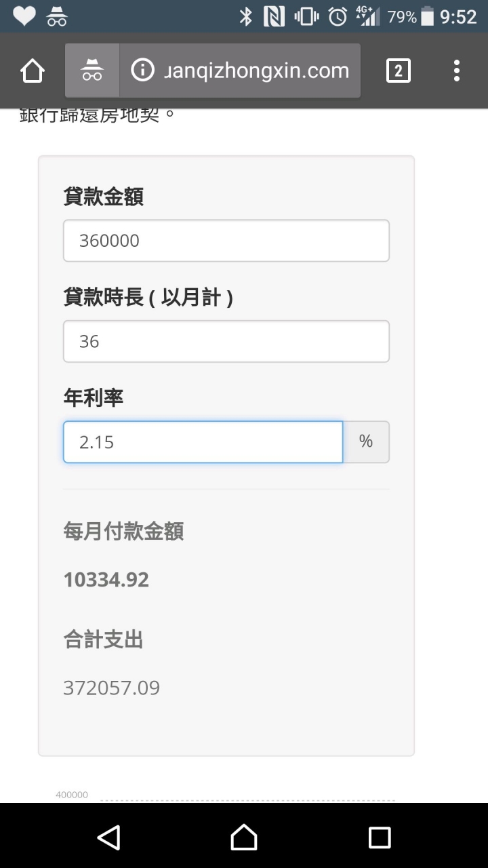This screenshot has width=488, height=868.
Task: Tap the monthly payment value 10334.92
Action: 106,580
